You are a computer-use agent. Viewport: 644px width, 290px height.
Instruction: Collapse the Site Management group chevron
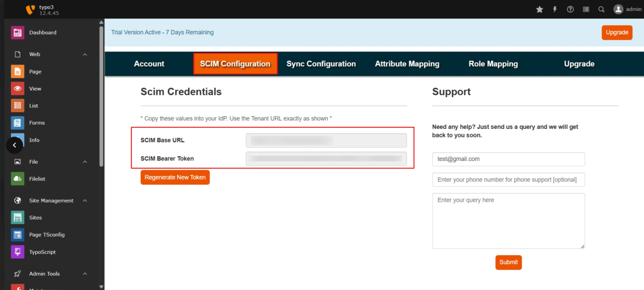(85, 201)
